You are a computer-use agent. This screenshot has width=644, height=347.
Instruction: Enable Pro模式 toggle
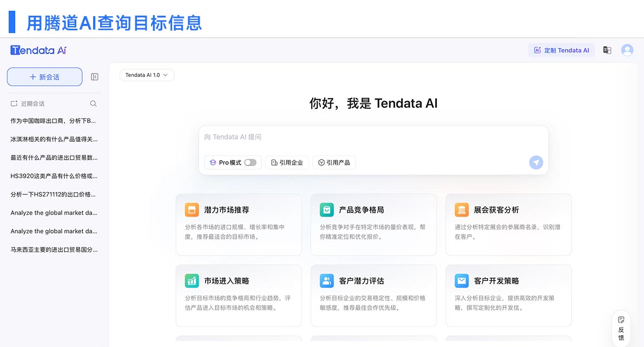pos(249,162)
